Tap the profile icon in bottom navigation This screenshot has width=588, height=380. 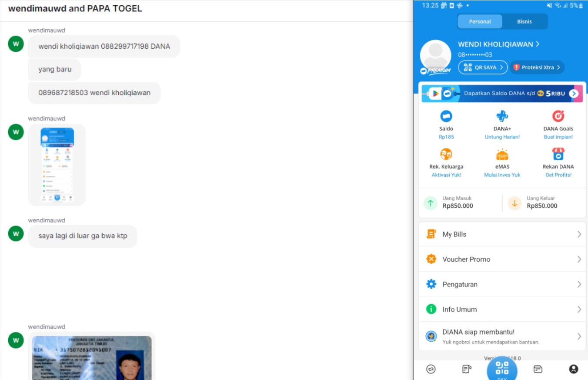pos(574,369)
